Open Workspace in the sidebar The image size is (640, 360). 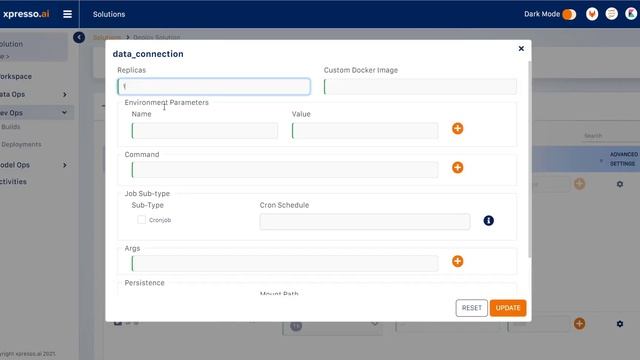(x=16, y=76)
